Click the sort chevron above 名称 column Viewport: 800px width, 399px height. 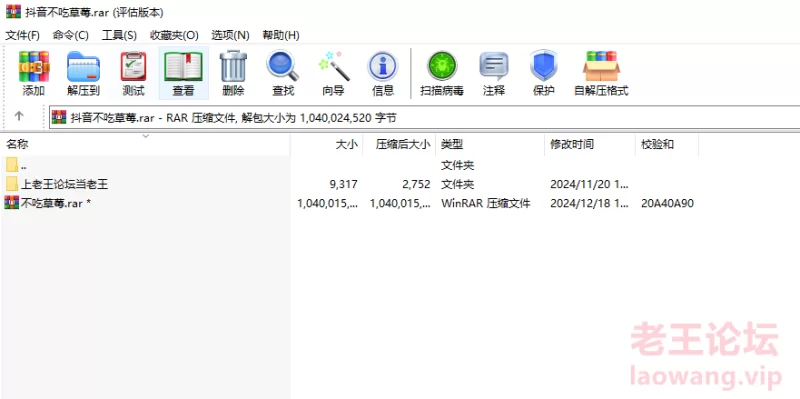145,136
